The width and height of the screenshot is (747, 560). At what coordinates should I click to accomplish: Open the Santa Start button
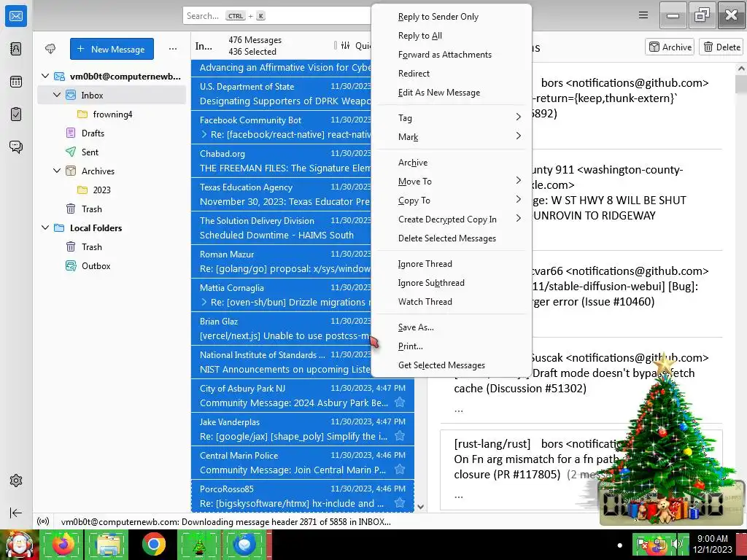point(19,544)
